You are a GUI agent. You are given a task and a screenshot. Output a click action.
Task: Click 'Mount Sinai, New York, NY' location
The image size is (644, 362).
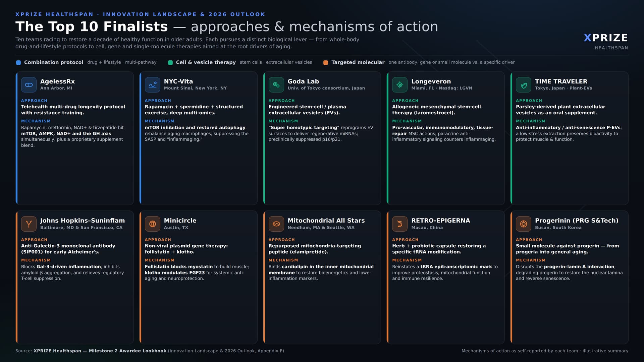(195, 88)
